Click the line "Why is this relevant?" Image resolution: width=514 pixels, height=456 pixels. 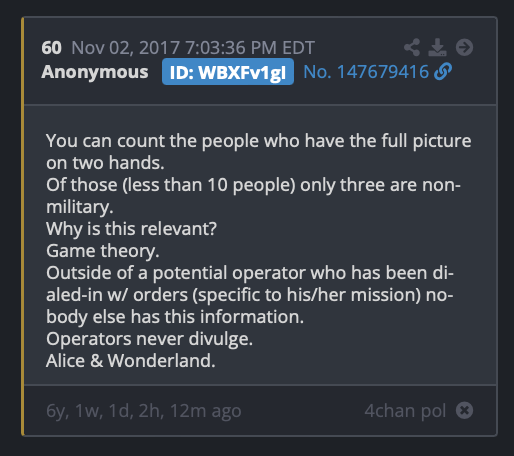pos(131,229)
